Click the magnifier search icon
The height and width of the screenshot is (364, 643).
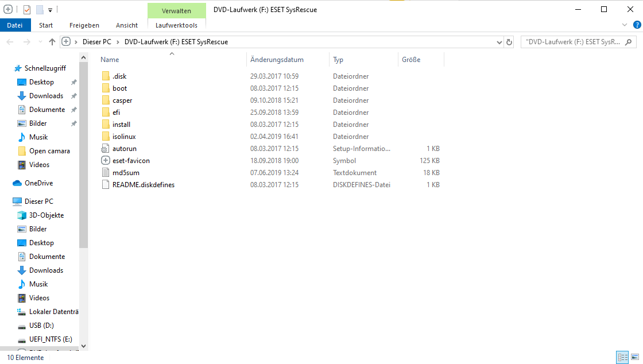pos(628,42)
